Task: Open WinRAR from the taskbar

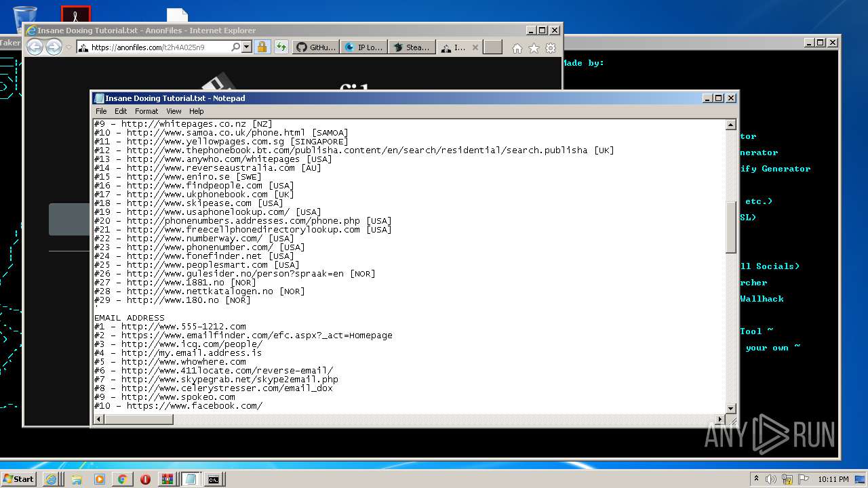Action: click(167, 479)
